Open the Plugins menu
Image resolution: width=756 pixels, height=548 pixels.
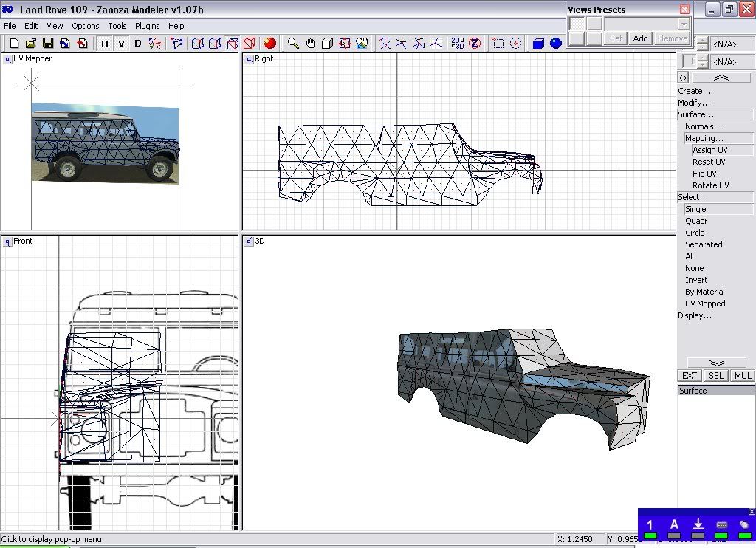coord(147,26)
